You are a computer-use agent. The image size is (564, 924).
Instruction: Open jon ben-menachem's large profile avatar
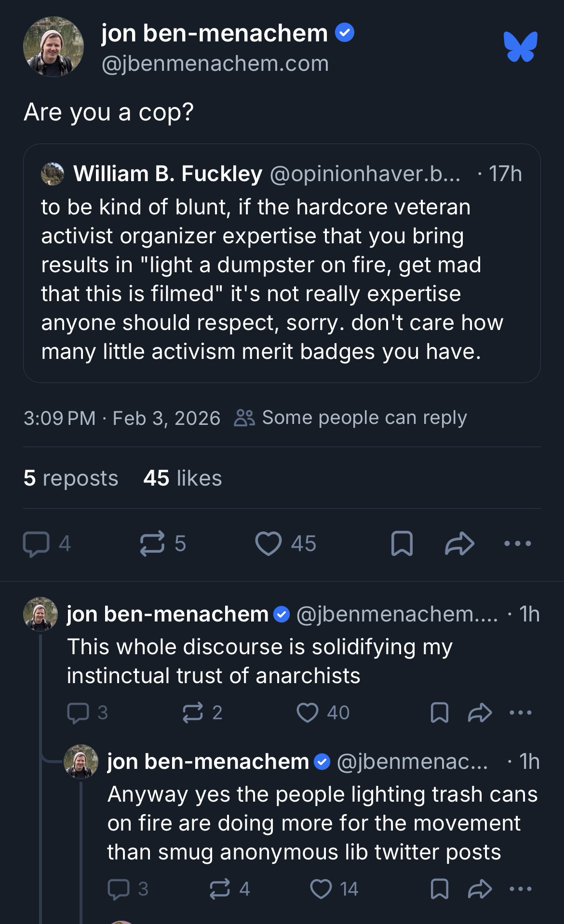(x=54, y=47)
